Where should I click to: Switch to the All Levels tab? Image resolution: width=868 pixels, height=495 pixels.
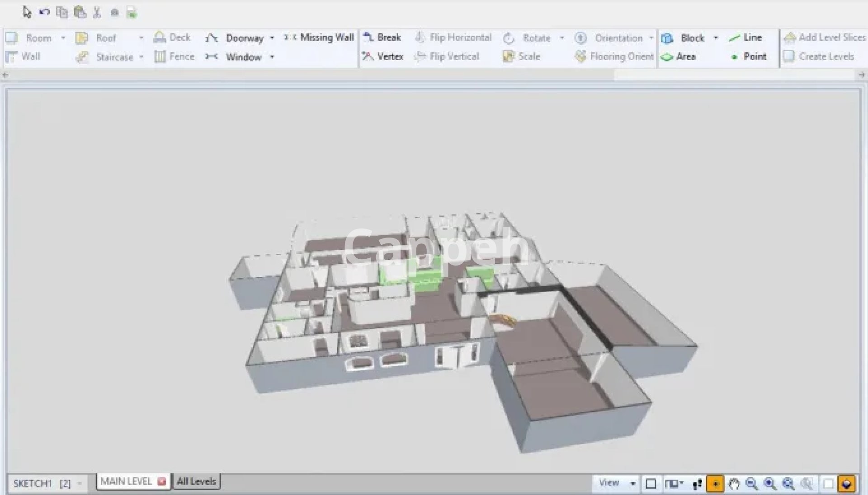click(196, 481)
